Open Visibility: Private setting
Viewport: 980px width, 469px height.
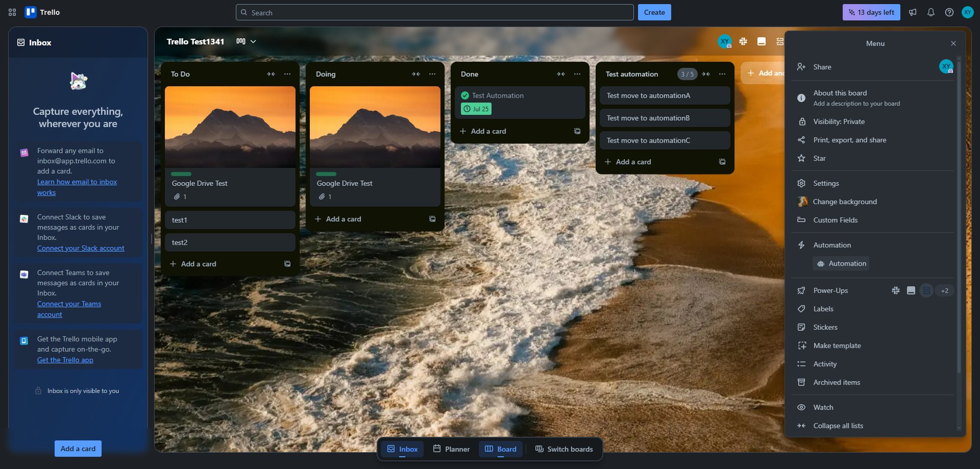pyautogui.click(x=872, y=121)
